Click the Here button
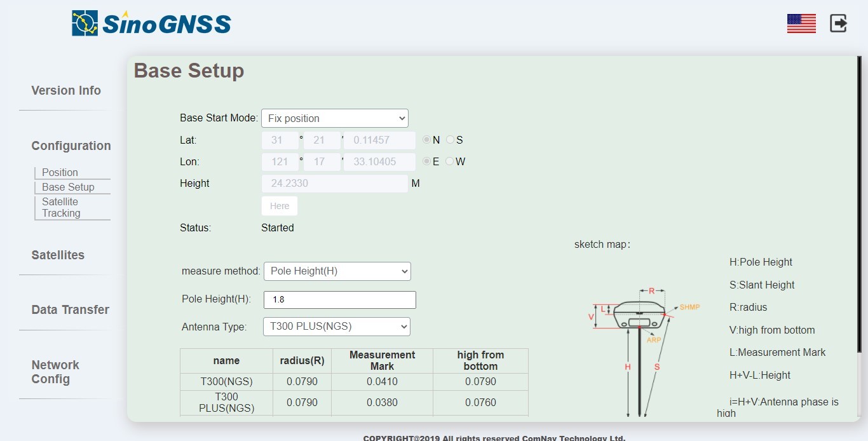This screenshot has width=868, height=441. click(x=280, y=206)
